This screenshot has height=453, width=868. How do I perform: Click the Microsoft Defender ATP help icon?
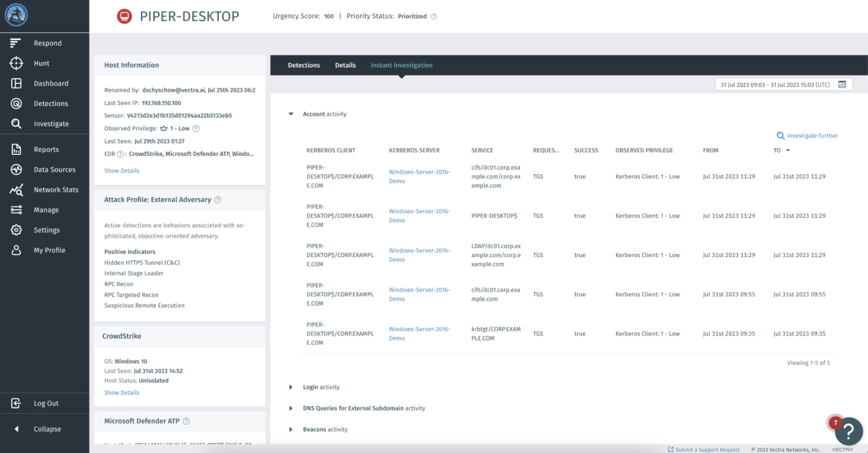click(186, 421)
